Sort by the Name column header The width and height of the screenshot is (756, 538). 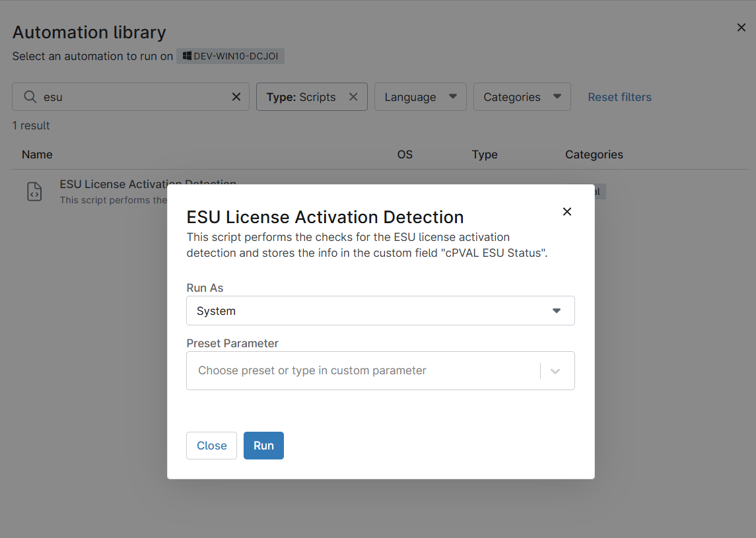click(37, 154)
